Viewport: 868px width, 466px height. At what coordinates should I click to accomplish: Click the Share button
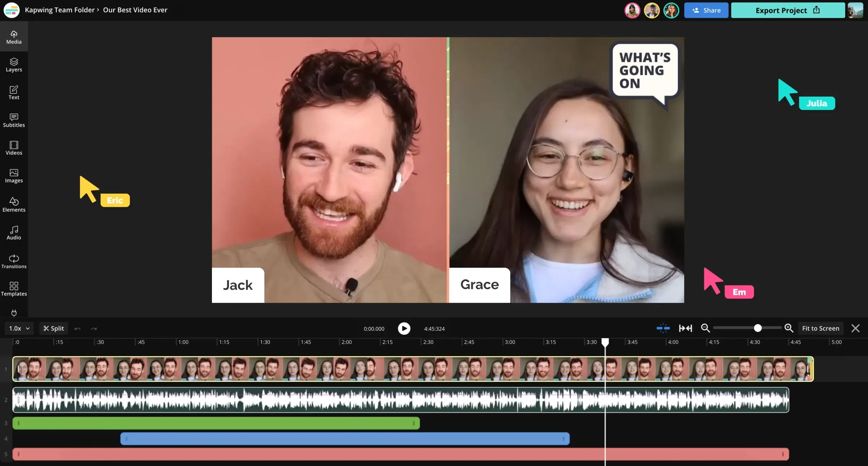[706, 10]
